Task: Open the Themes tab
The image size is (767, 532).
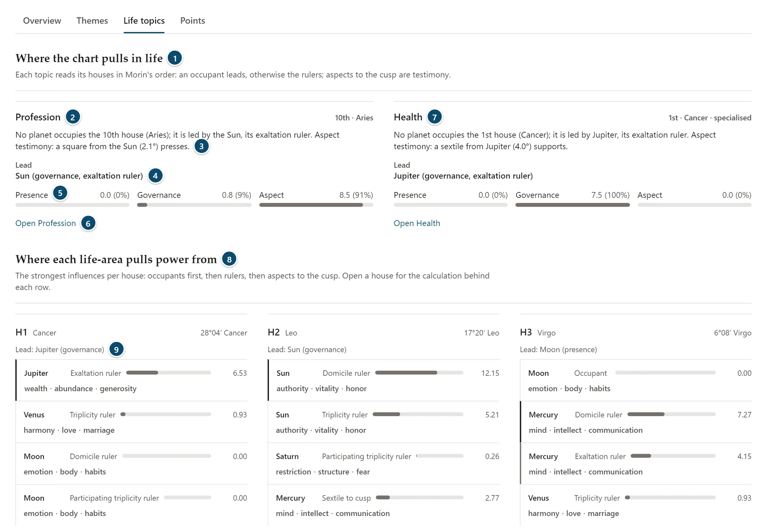Action: coord(92,21)
